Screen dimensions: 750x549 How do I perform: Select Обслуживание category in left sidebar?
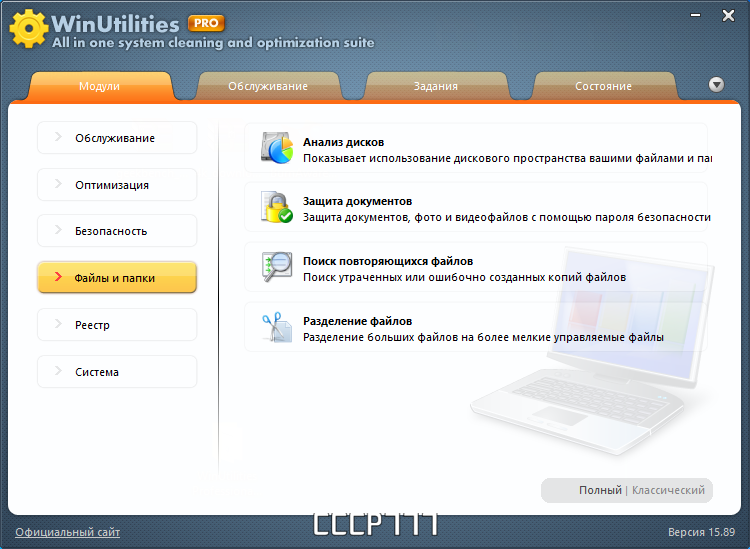pos(117,138)
